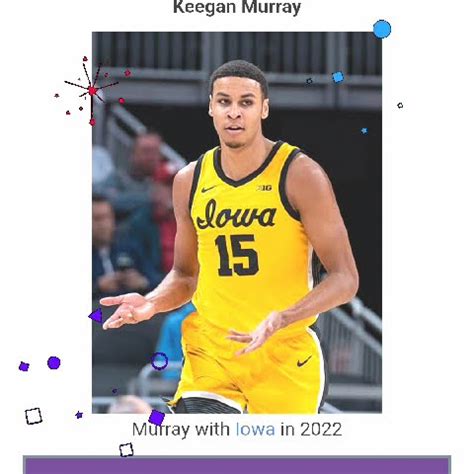Click the Iowa script on the jersey
This screenshot has height=474, width=474.
coord(236,214)
